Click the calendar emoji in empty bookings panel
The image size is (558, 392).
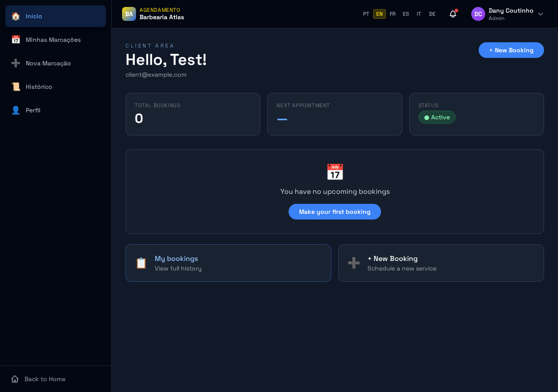335,172
